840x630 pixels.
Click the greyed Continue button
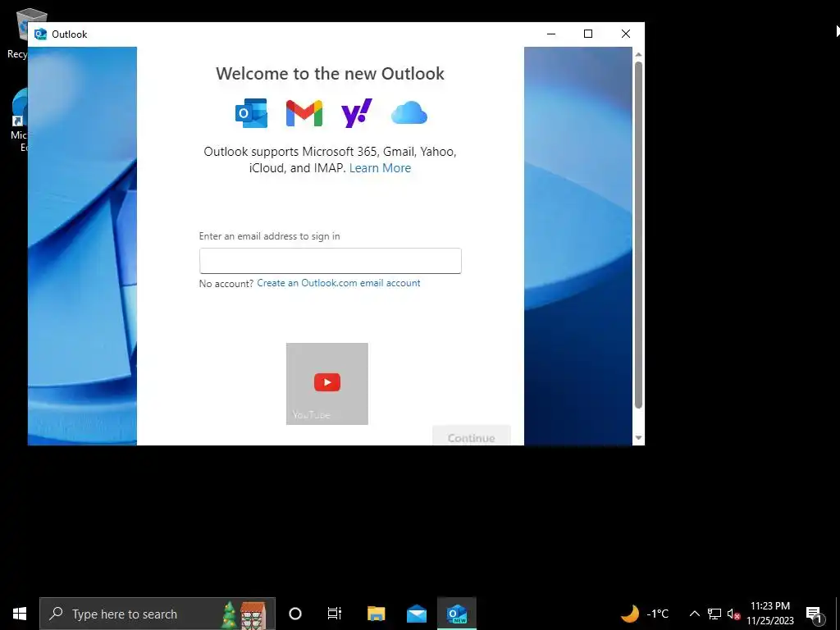472,436
